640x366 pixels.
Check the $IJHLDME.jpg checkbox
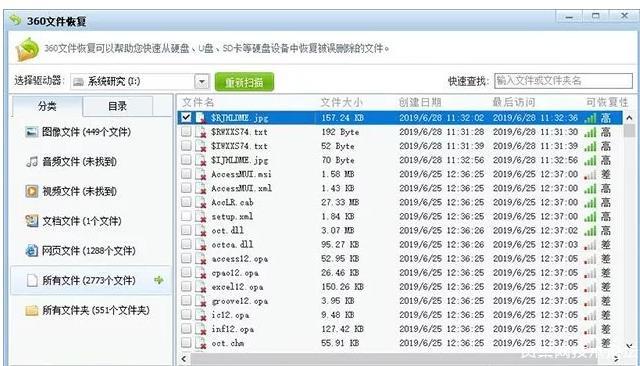pos(186,160)
